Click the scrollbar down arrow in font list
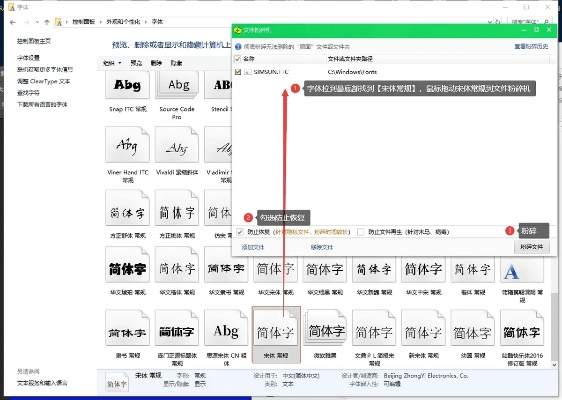The height and width of the screenshot is (400, 562). click(x=554, y=365)
